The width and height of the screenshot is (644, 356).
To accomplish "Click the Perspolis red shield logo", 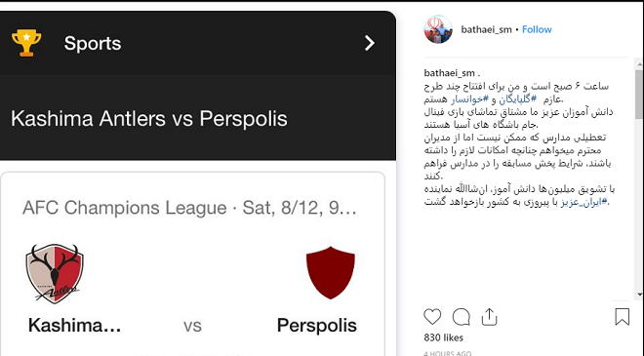I will 331,273.
